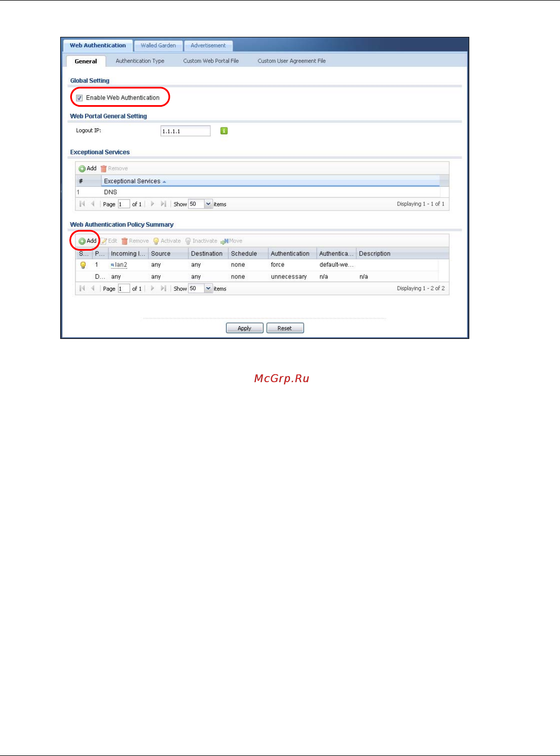The height and width of the screenshot is (756, 560).
Task: Click the lan2 interface link
Action: pyautogui.click(x=121, y=265)
